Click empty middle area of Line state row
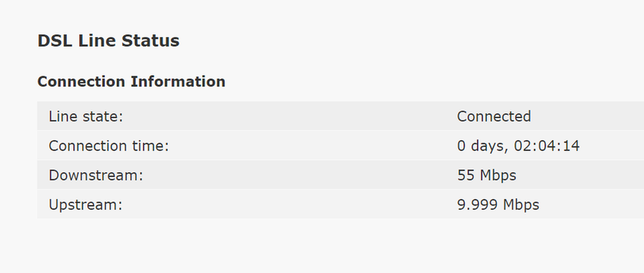 coord(288,116)
